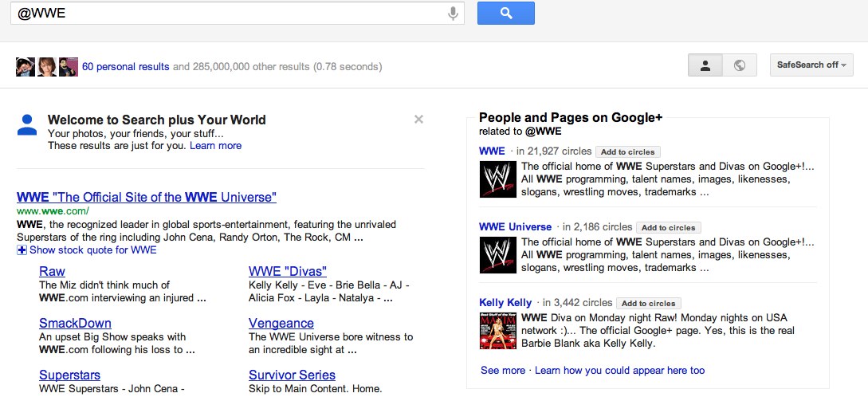Image resolution: width=868 pixels, height=397 pixels.
Task: Open the WWE Universe Google+ page link
Action: point(516,227)
